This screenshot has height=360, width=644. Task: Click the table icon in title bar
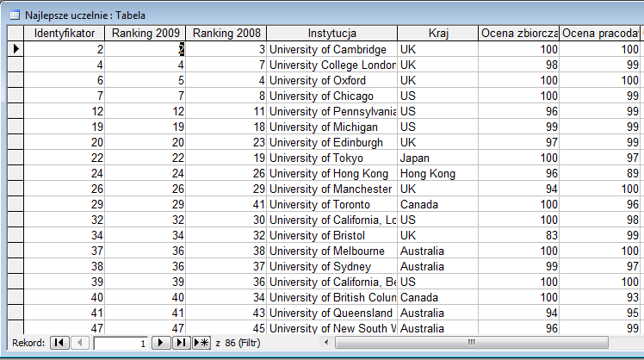pyautogui.click(x=15, y=16)
